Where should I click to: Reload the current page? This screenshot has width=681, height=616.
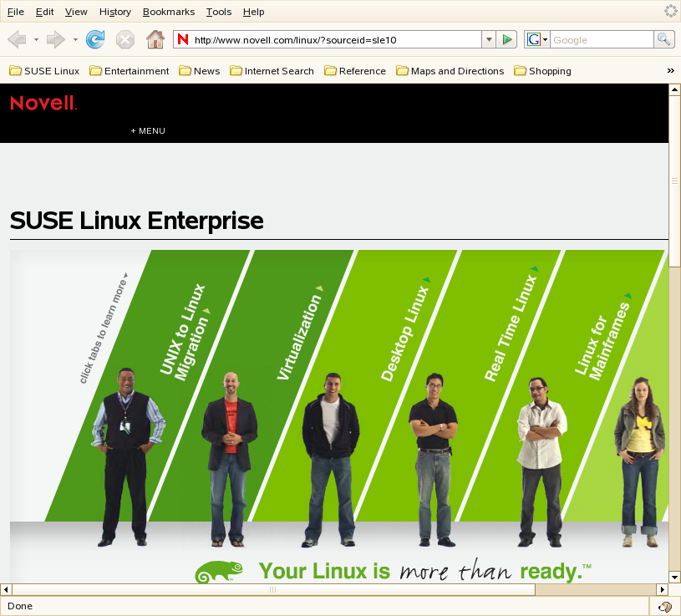(95, 39)
